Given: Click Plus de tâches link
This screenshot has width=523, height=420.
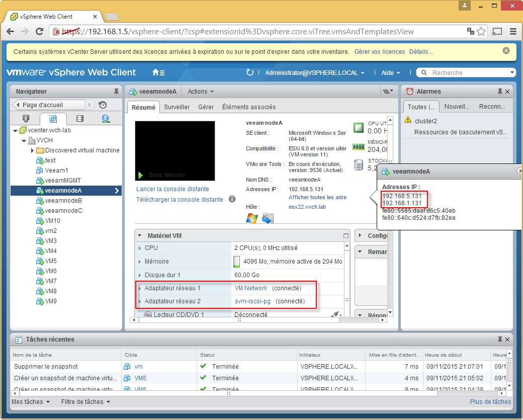Looking at the screenshot, I should (490, 402).
